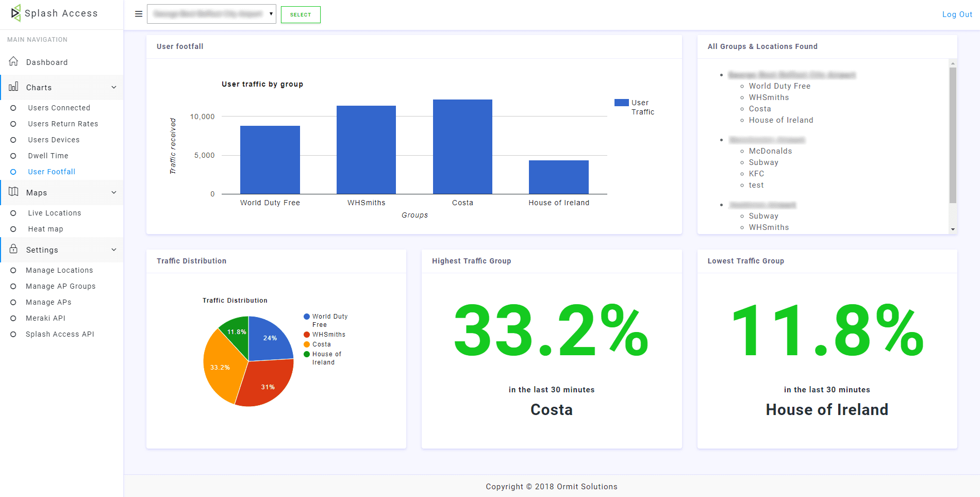980x497 pixels.
Task: Click the Charts bar-chart icon
Action: [x=13, y=87]
